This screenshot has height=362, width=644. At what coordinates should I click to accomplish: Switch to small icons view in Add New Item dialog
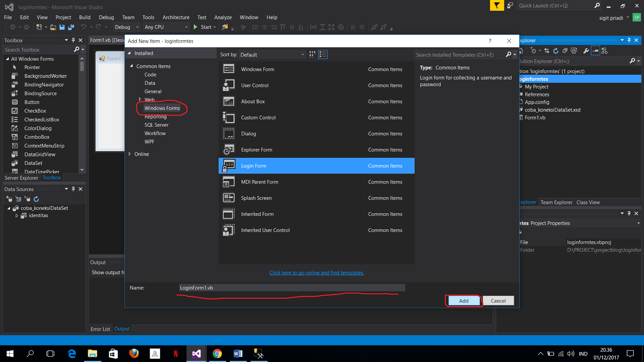pyautogui.click(x=312, y=54)
